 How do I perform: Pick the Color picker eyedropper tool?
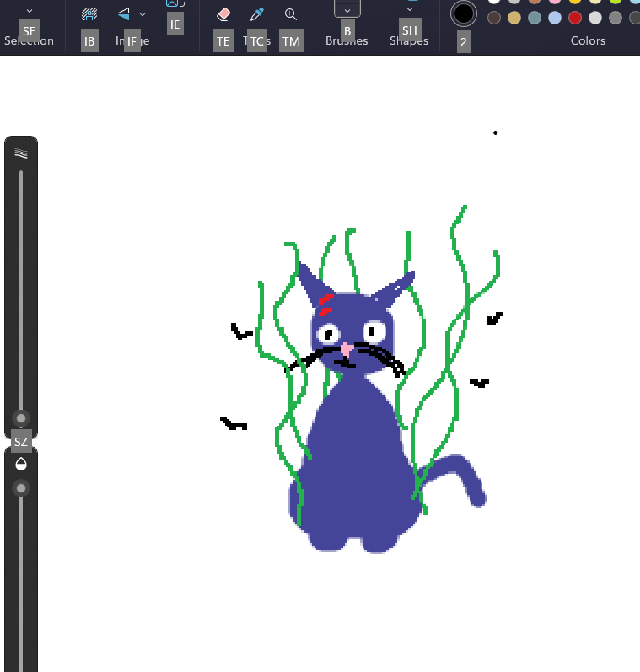[257, 14]
